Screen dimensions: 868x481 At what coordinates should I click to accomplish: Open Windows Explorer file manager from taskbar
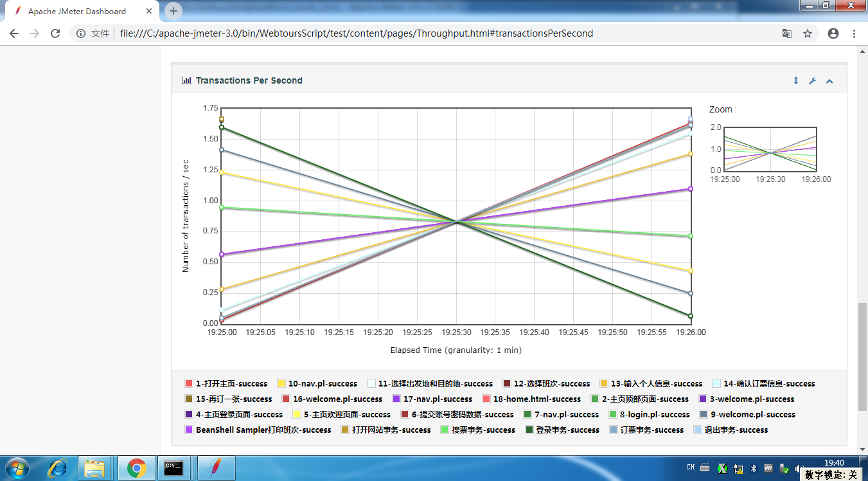point(94,468)
